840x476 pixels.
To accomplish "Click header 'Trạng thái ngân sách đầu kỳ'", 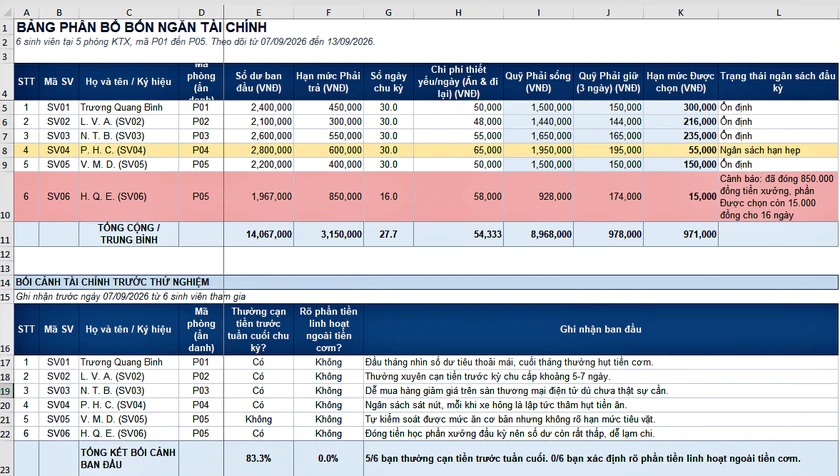I will click(778, 82).
